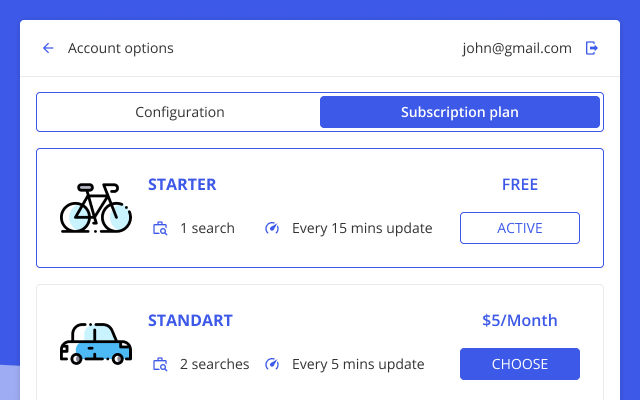640x400 pixels.
Task: Click the 2 searches text
Action: pyautogui.click(x=215, y=364)
